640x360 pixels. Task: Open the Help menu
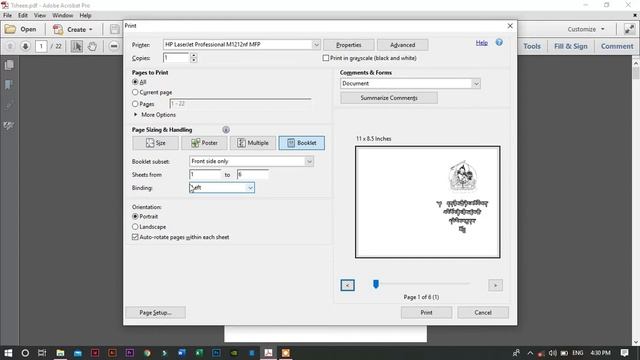(x=85, y=16)
